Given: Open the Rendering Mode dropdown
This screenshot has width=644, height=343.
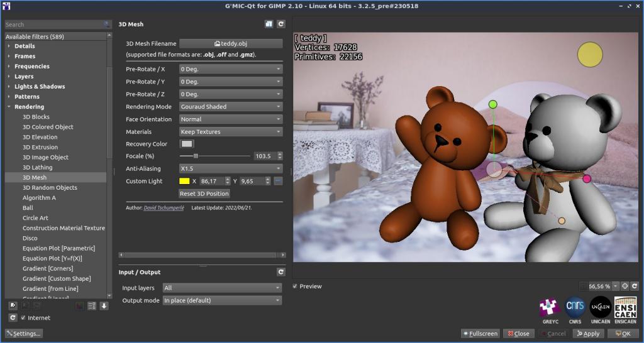Looking at the screenshot, I should (x=230, y=107).
